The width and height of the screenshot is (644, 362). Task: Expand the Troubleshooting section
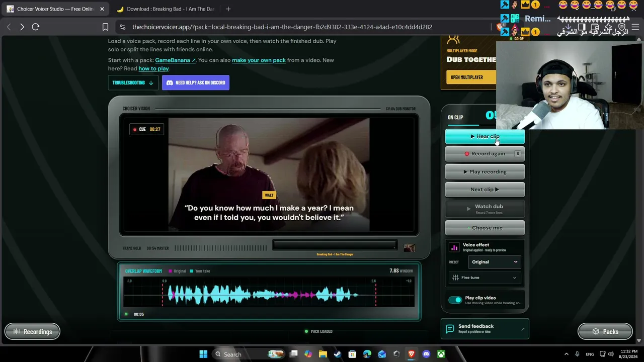pyautogui.click(x=133, y=82)
